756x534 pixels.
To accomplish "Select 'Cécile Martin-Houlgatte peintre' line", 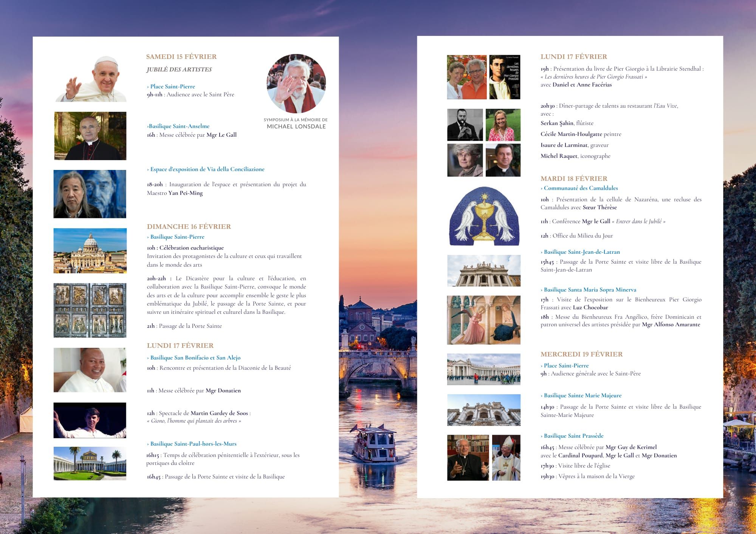I will pyautogui.click(x=581, y=134).
